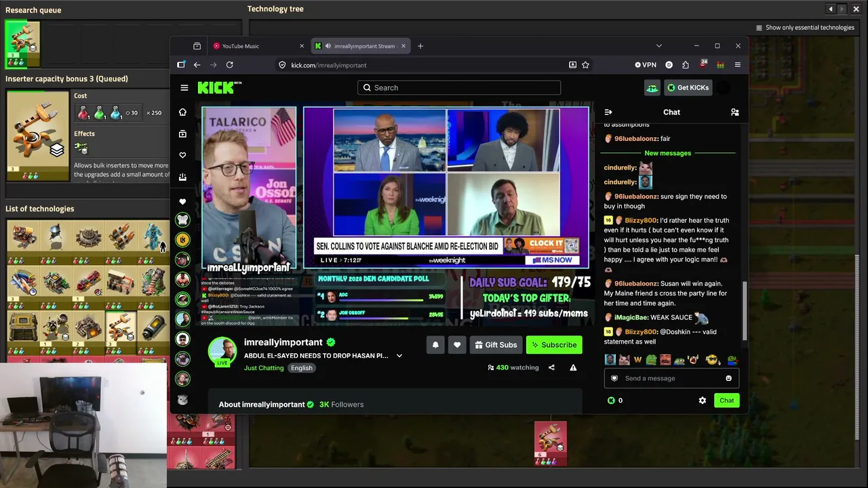Open the browser downloads/install icon in address bar

[572, 65]
